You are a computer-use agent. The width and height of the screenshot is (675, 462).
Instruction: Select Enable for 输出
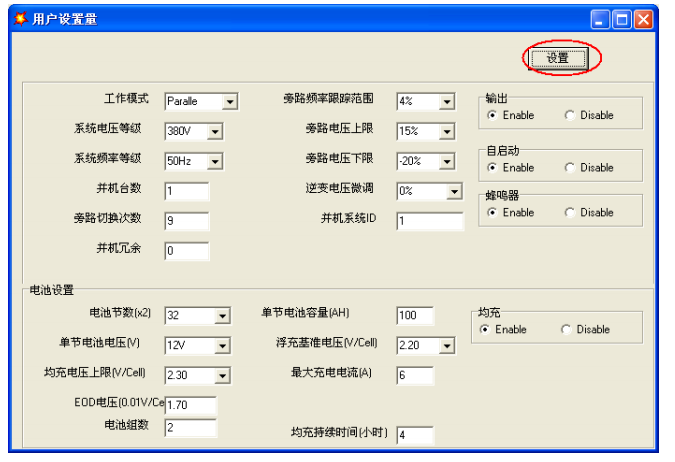click(x=492, y=115)
